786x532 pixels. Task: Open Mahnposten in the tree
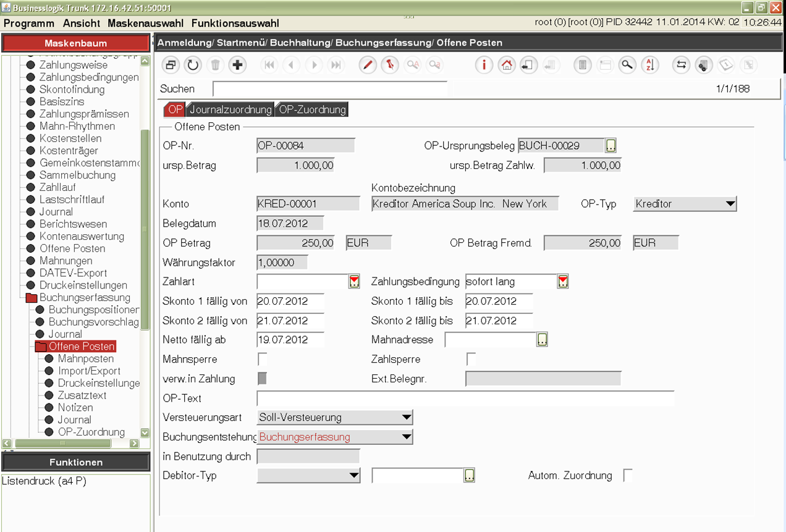tap(85, 358)
